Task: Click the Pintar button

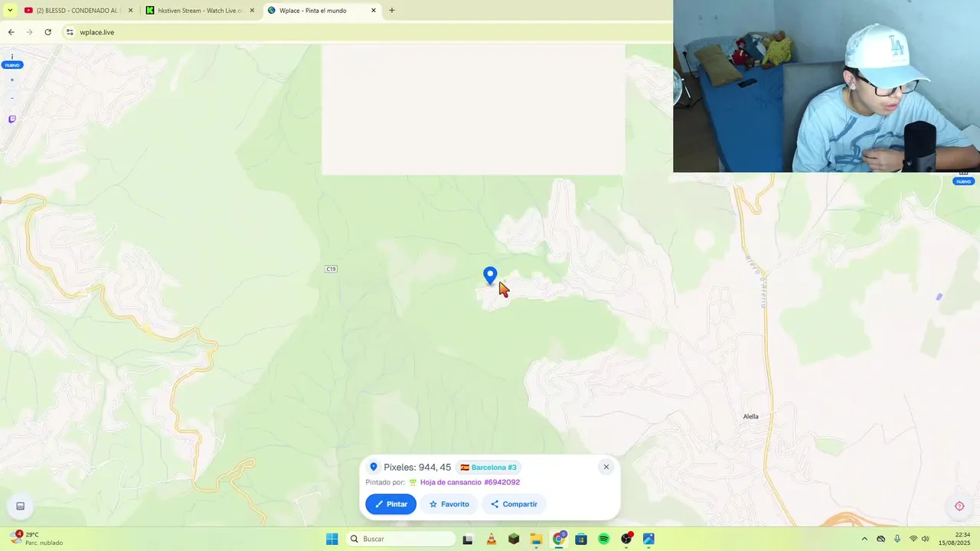Action: click(x=390, y=504)
